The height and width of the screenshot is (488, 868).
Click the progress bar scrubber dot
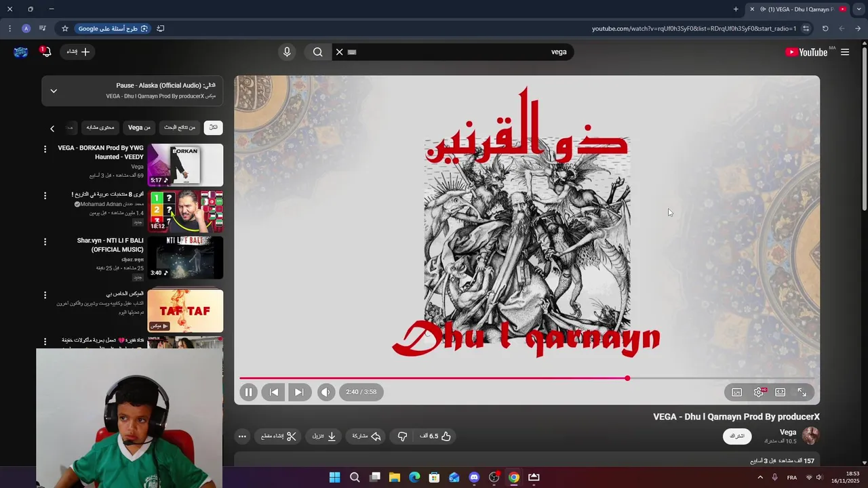point(627,378)
